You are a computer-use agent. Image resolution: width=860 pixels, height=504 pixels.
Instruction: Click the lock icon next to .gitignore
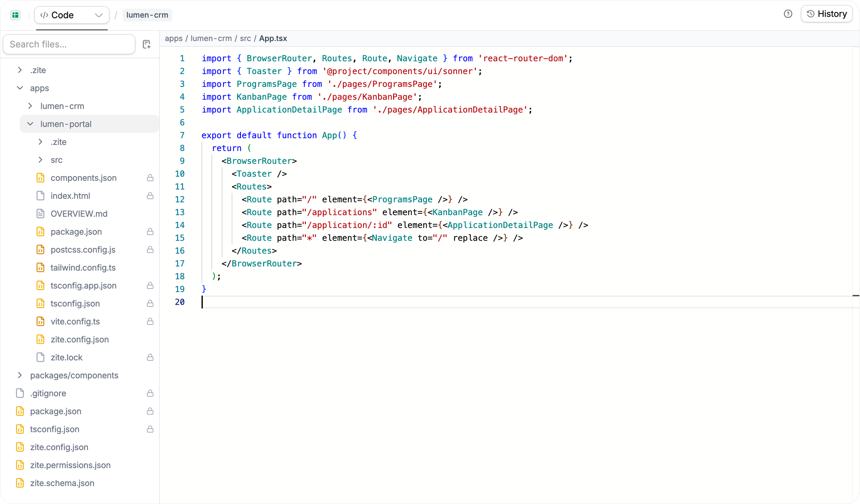click(150, 393)
